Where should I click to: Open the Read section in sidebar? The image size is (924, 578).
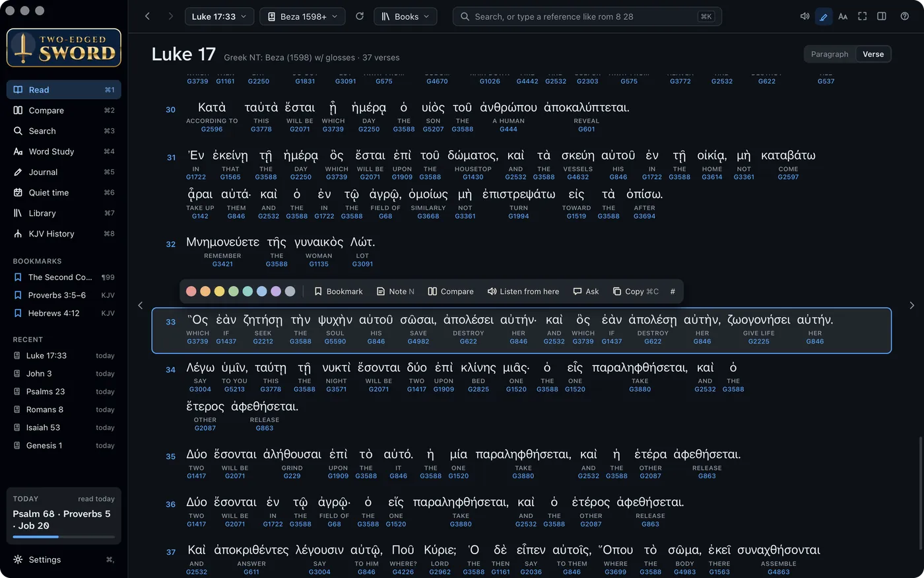pyautogui.click(x=64, y=90)
